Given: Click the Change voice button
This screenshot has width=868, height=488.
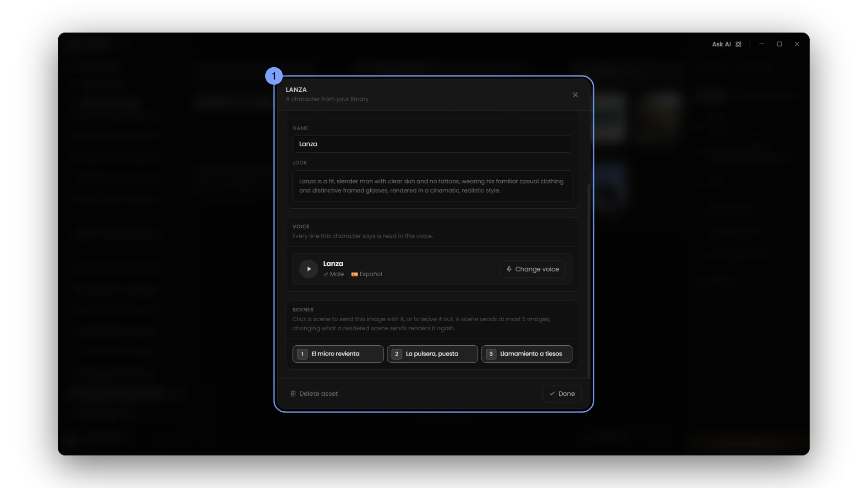Looking at the screenshot, I should click(533, 269).
